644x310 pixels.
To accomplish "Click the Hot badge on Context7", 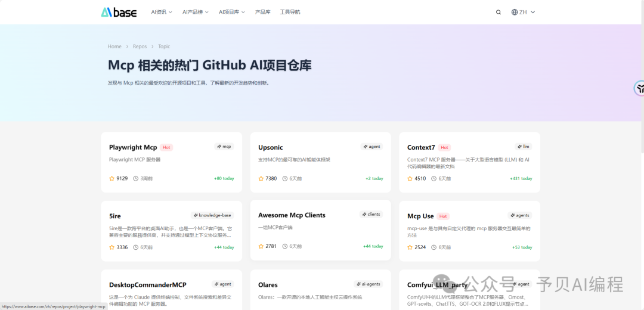I will pyautogui.click(x=444, y=147).
